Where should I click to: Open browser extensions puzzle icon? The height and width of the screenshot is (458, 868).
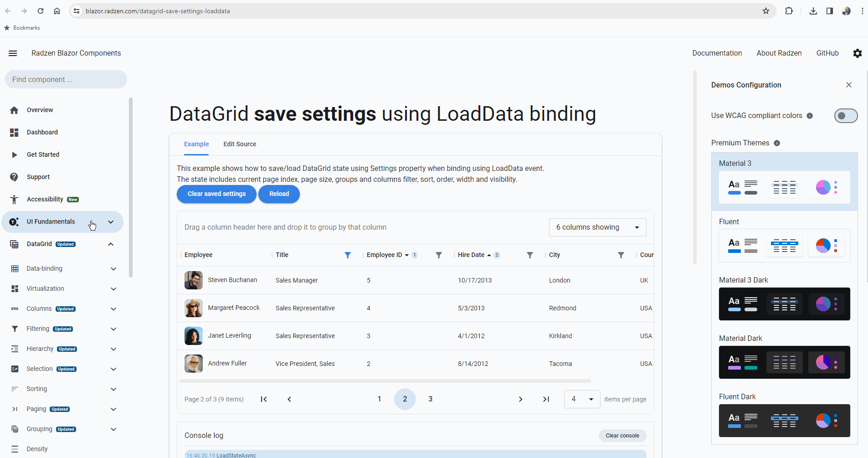789,11
